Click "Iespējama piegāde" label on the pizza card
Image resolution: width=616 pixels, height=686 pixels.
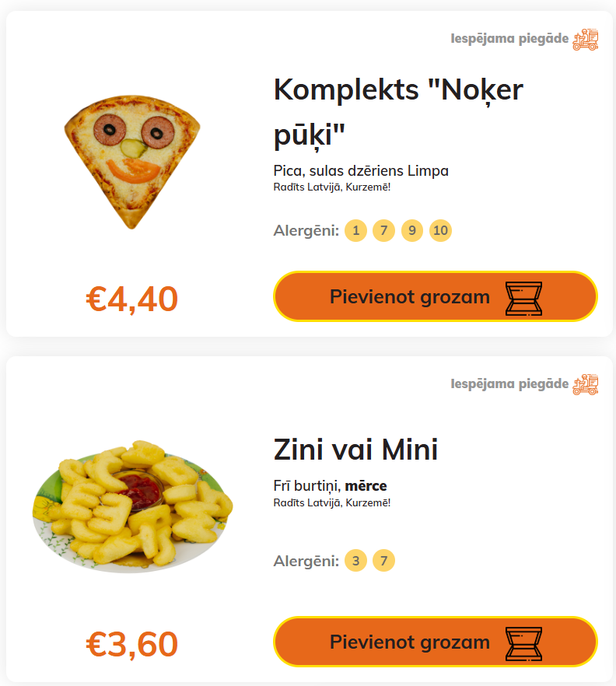point(509,39)
